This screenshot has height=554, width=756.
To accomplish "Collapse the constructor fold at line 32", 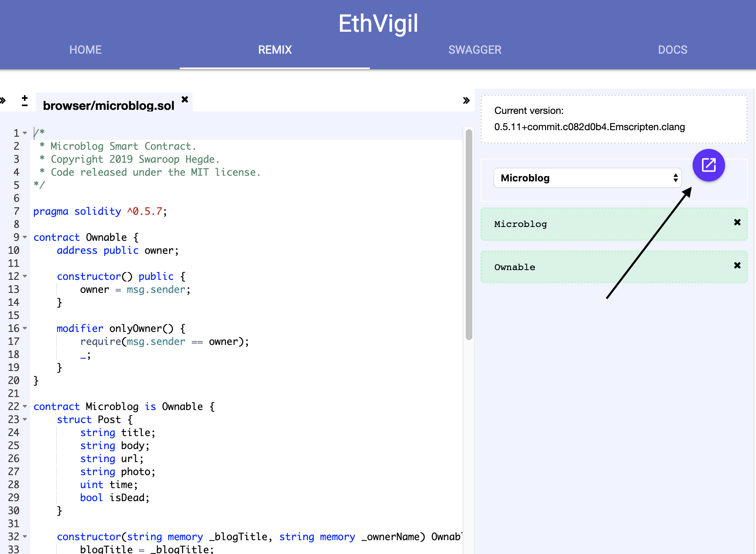I will (x=25, y=537).
